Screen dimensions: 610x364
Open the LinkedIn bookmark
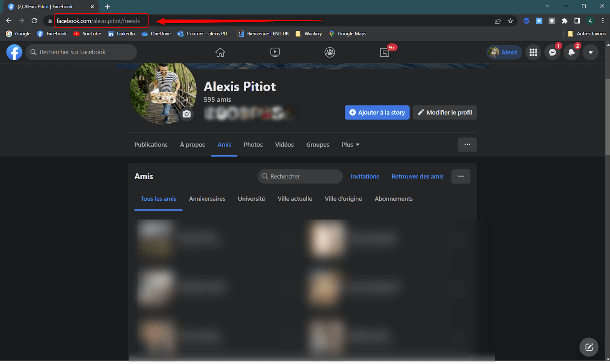(122, 34)
